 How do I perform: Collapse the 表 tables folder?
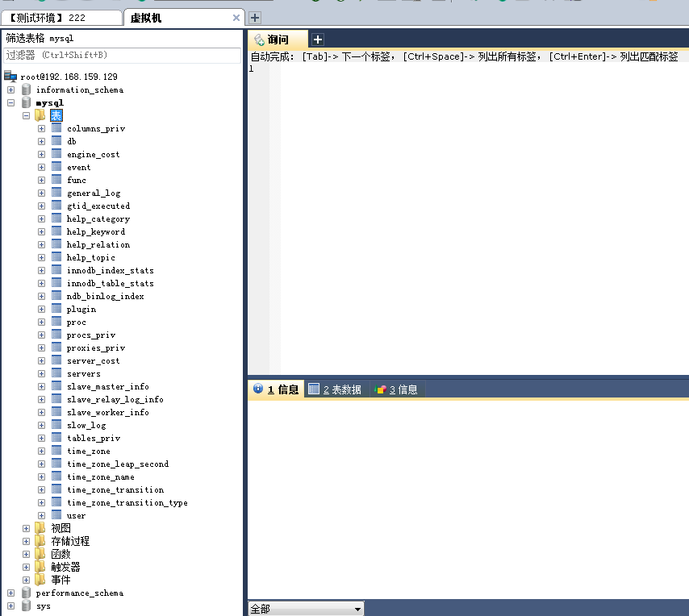coord(25,115)
